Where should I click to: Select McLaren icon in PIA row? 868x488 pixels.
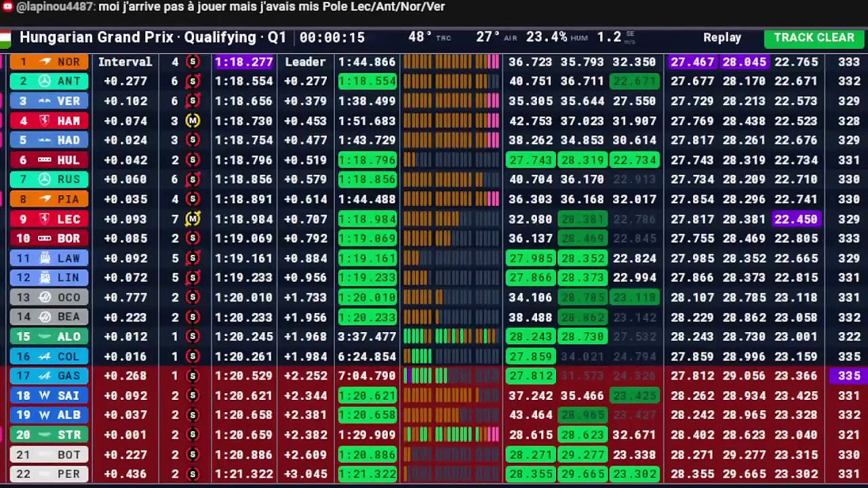click(45, 199)
